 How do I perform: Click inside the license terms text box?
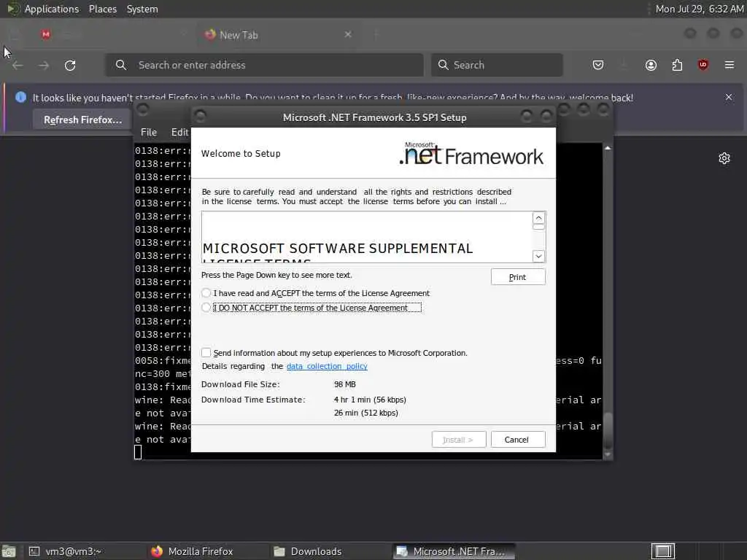click(367, 237)
